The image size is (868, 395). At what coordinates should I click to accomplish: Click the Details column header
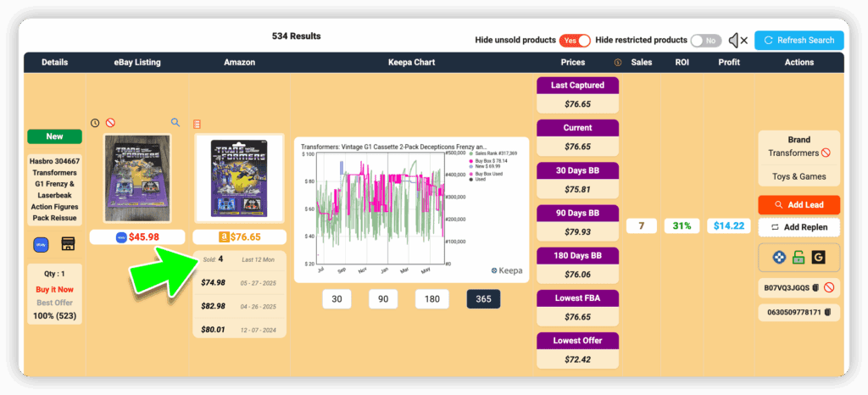click(55, 63)
